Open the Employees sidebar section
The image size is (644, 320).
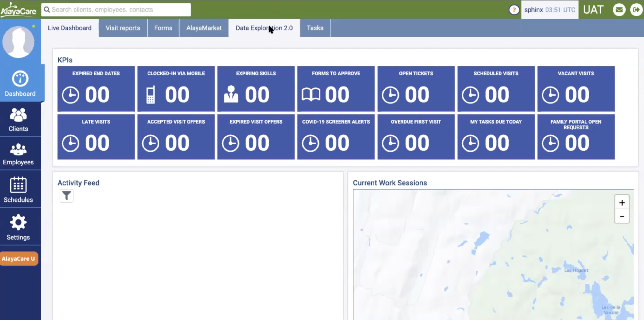18,154
